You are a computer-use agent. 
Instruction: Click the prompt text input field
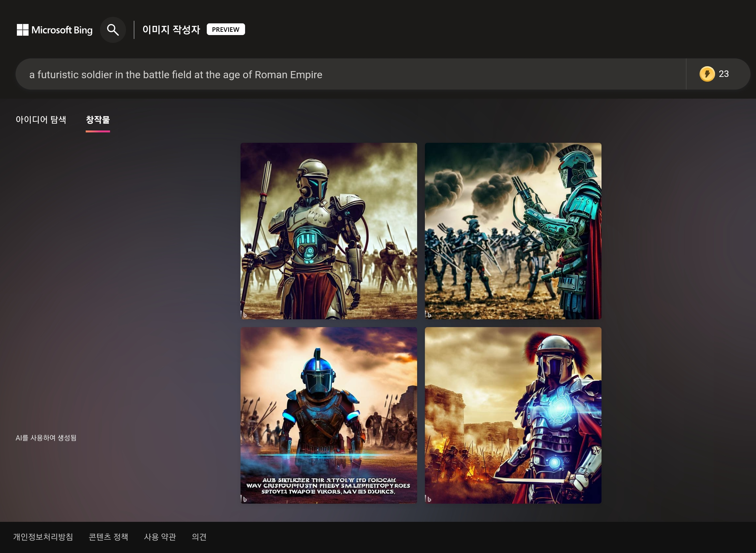click(x=350, y=74)
